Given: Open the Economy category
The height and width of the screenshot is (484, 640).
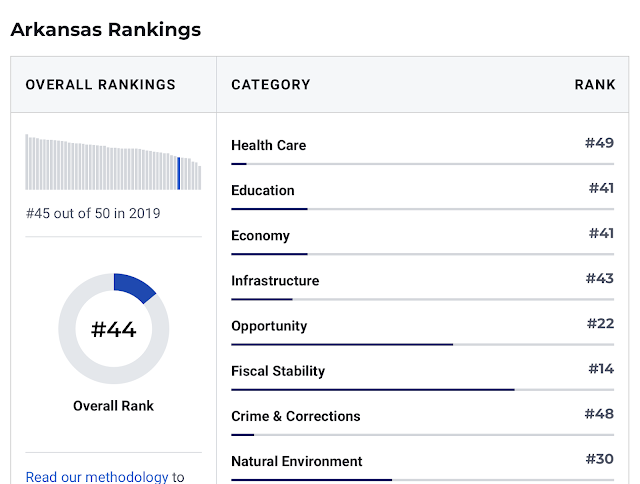Looking at the screenshot, I should click(x=260, y=236).
